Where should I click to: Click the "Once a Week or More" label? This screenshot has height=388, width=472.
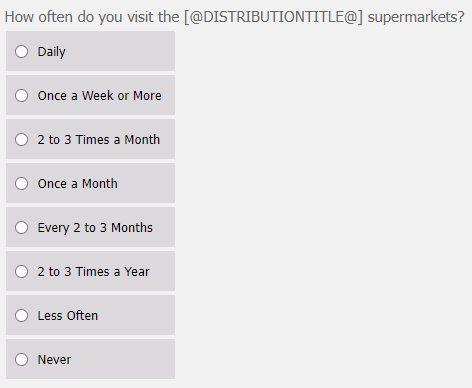pyautogui.click(x=99, y=96)
